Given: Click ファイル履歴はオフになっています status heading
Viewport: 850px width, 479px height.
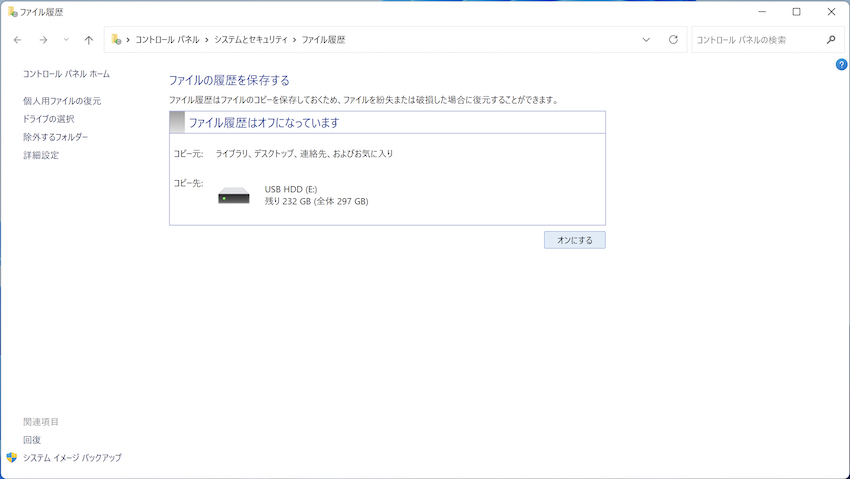Looking at the screenshot, I should [264, 122].
